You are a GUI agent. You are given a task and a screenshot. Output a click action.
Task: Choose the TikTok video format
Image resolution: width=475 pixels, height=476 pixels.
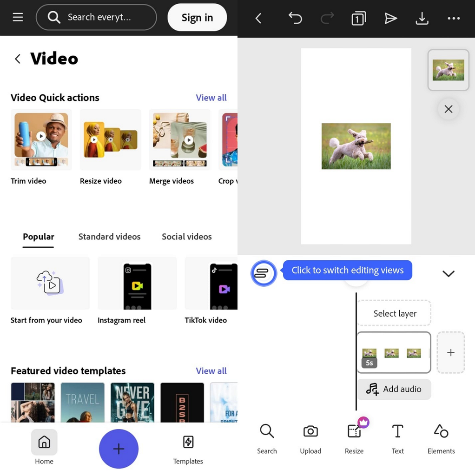pyautogui.click(x=211, y=291)
